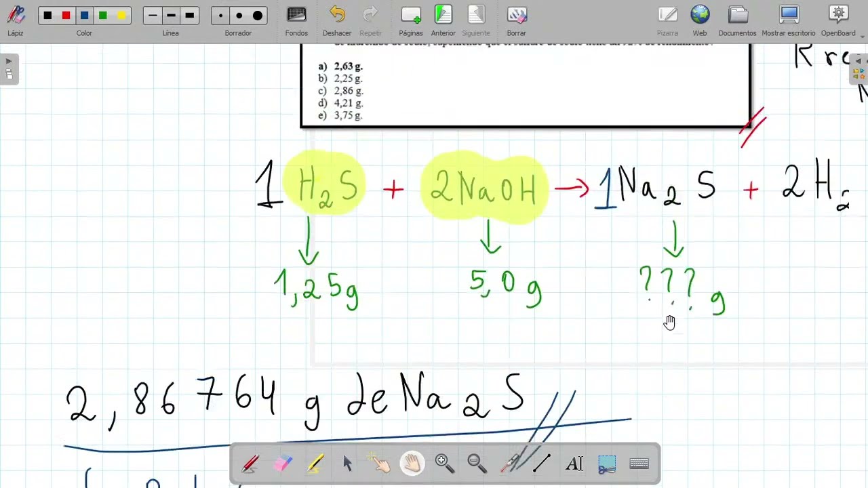The height and width of the screenshot is (488, 868).
Task: Click answer option b) 2,25 g.
Action: click(340, 79)
